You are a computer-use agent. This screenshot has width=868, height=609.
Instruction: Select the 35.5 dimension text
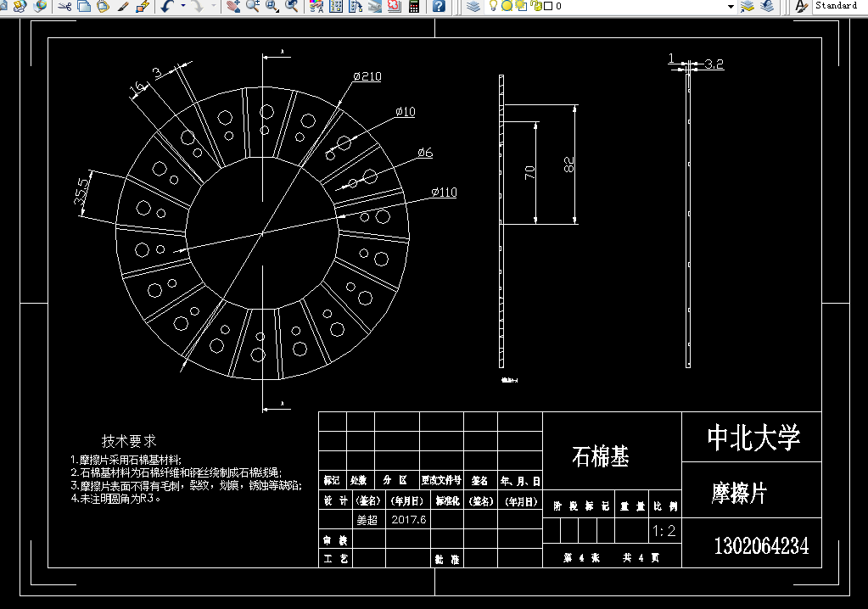(81, 191)
